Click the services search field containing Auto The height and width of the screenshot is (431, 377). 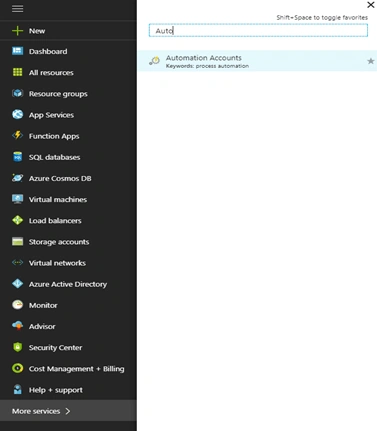258,30
